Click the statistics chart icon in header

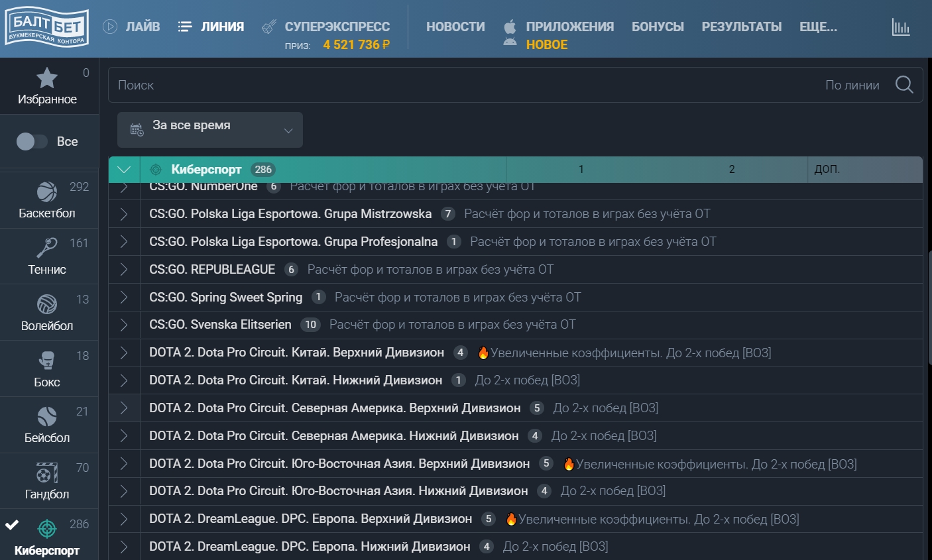(900, 28)
